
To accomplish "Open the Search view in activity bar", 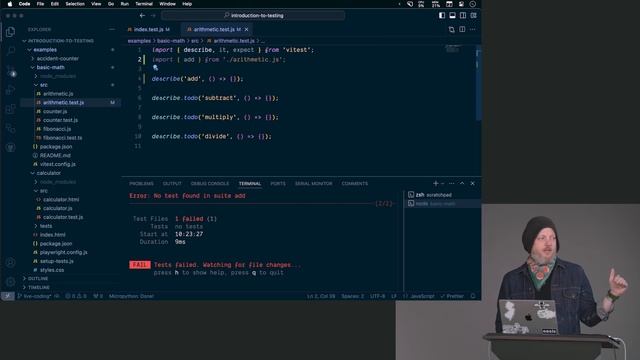I will pos(11,51).
